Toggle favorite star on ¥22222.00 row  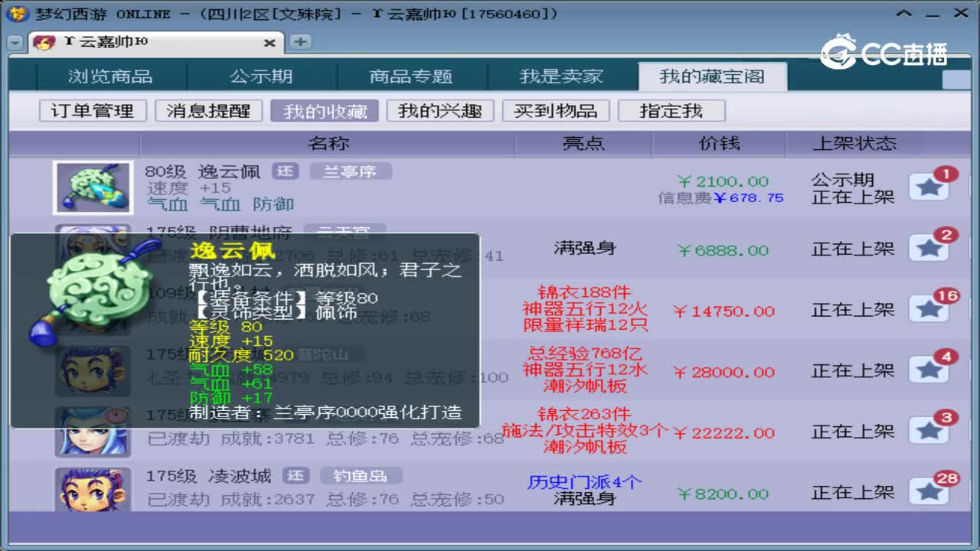click(x=929, y=431)
